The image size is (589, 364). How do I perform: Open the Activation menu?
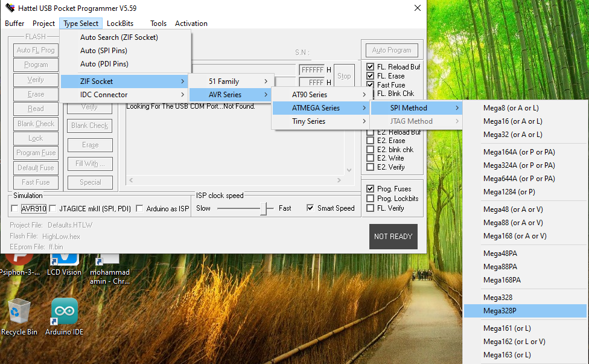(x=191, y=24)
